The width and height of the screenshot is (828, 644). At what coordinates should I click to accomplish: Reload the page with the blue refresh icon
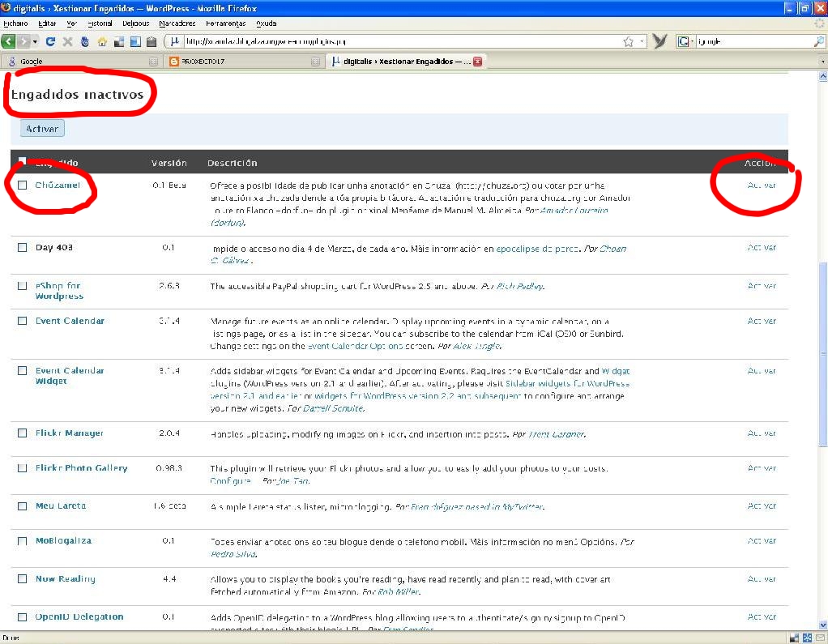(51, 41)
